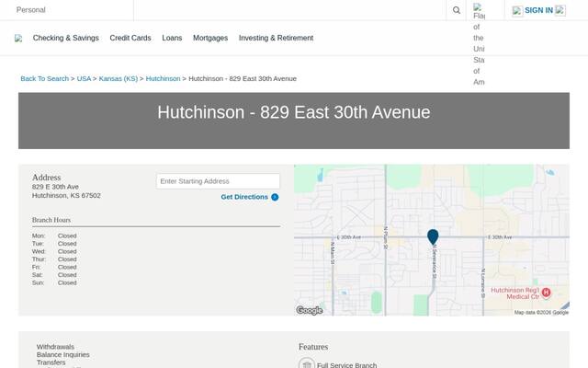Click Map data ©2026 Google text
Image resolution: width=588 pixels, height=368 pixels.
[541, 313]
